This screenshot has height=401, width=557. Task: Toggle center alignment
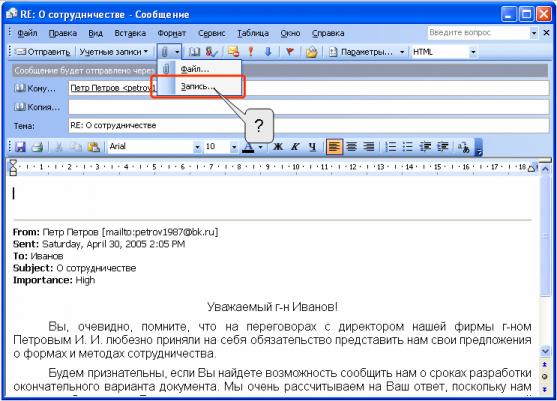(352, 147)
